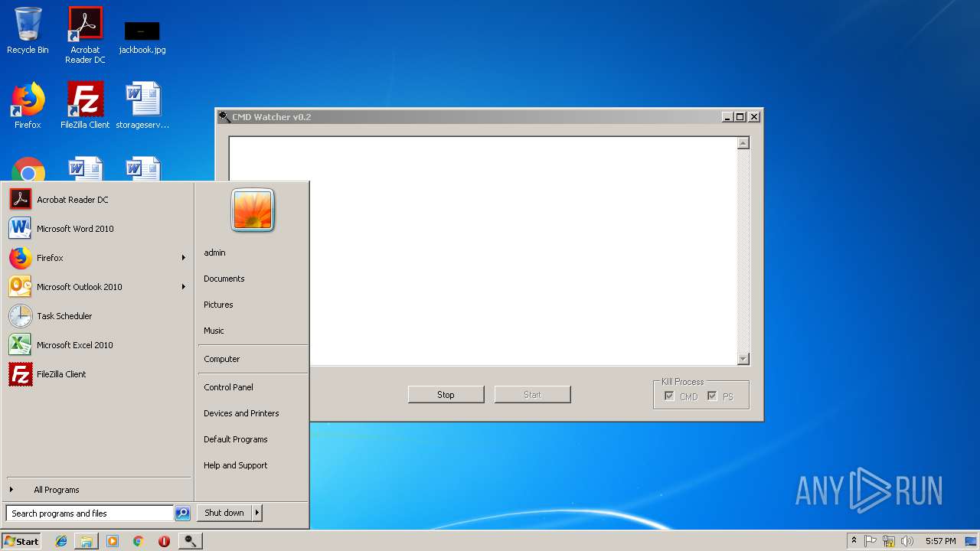Viewport: 980px width, 551px height.
Task: Launch Microsoft Outlook 2010 from Start menu
Action: (98, 287)
